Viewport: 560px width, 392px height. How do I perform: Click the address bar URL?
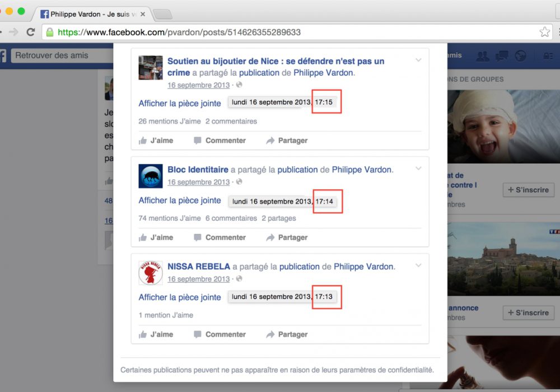[x=179, y=32]
